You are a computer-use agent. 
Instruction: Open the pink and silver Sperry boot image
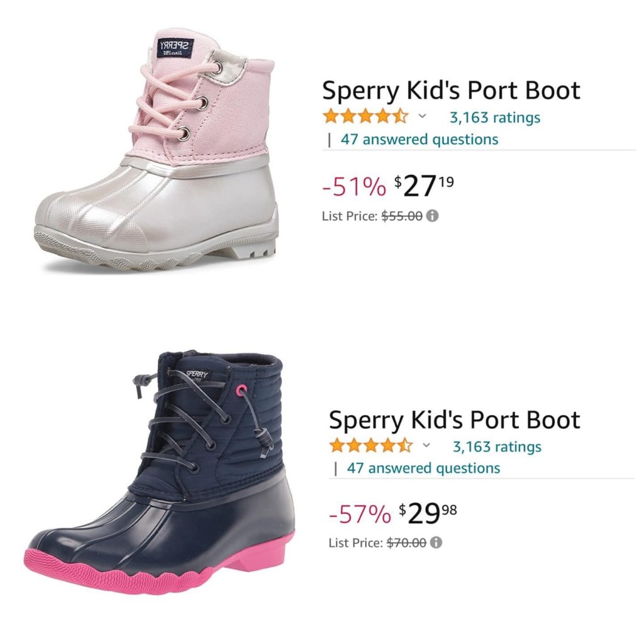[x=157, y=151]
